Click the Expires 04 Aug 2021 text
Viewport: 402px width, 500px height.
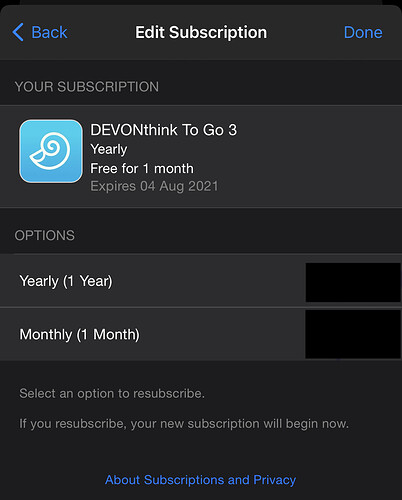tap(154, 186)
